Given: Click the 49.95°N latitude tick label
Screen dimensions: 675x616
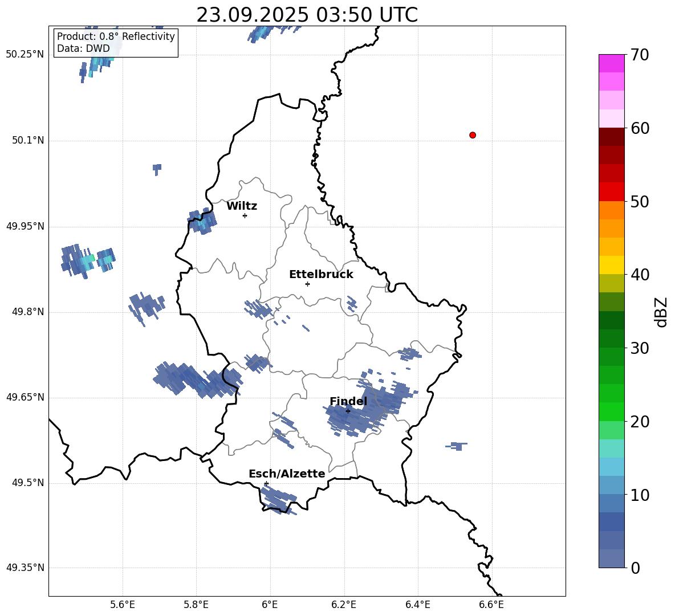Looking at the screenshot, I should pos(25,226).
